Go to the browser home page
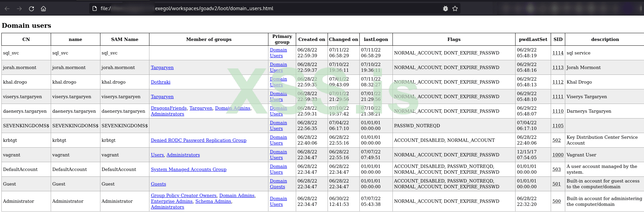644x215 pixels. (44, 8)
